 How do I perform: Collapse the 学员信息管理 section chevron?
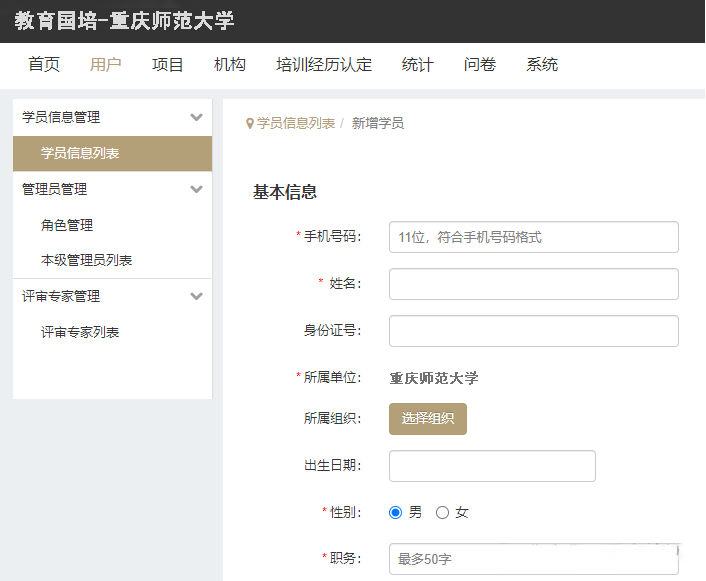pyautogui.click(x=196, y=117)
